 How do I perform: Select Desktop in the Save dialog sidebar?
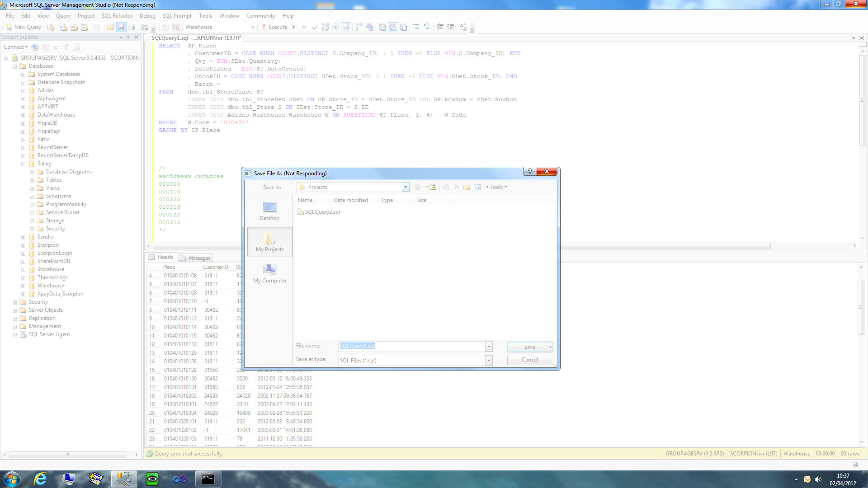(269, 211)
